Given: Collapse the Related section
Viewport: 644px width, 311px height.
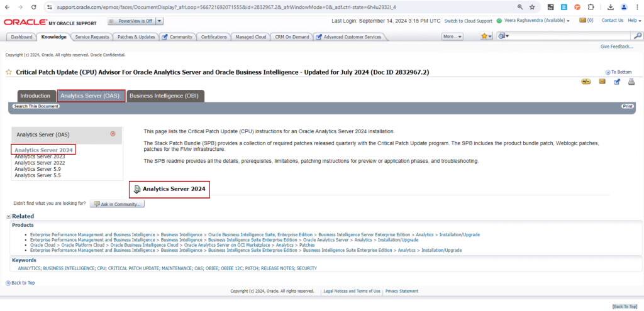Looking at the screenshot, I should [8, 216].
